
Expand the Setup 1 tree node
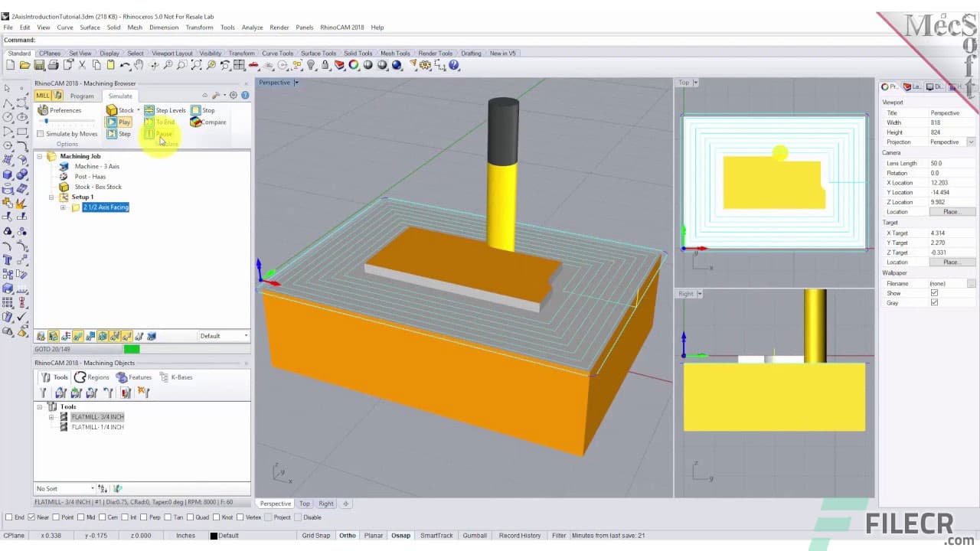(51, 197)
